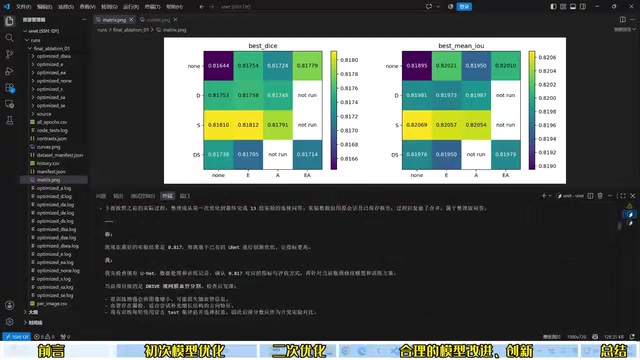Open the Extensions view with badge
Image resolution: width=640 pixels, height=360 pixels.
coord(9,88)
